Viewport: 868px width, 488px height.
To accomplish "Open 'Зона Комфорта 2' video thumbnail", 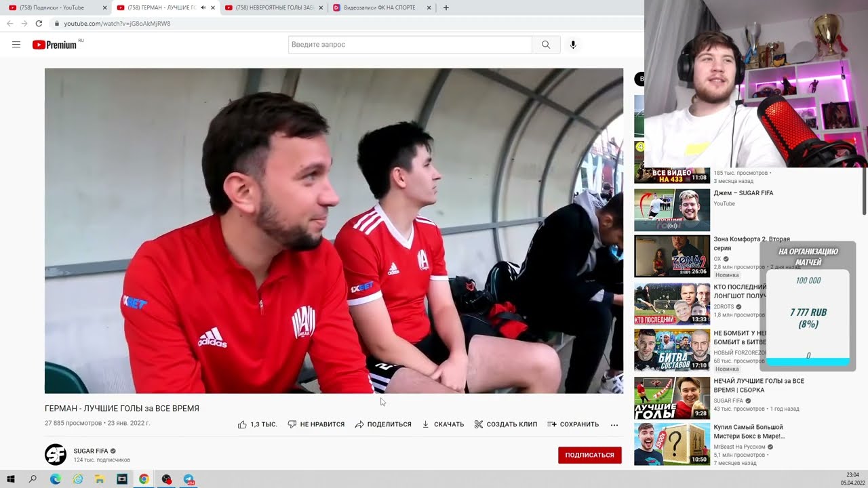I will tap(672, 256).
